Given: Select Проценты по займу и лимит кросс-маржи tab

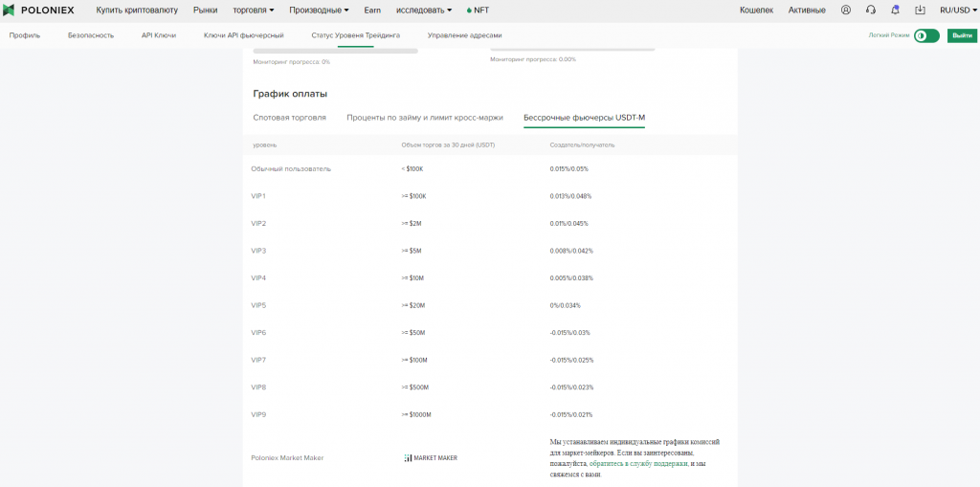Looking at the screenshot, I should (x=424, y=118).
